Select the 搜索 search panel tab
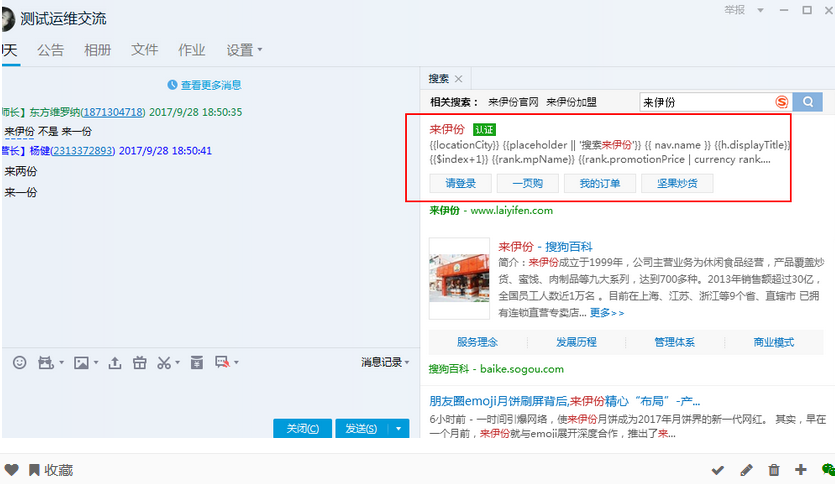 [439, 79]
